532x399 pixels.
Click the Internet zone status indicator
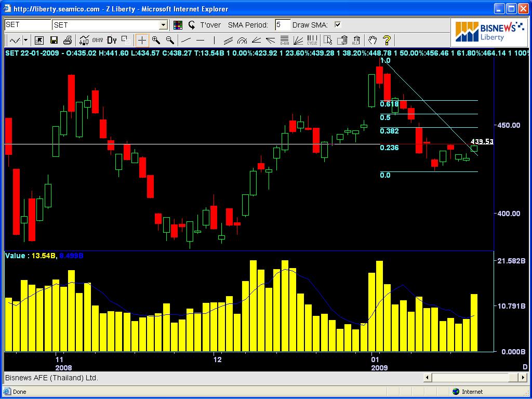[468, 392]
